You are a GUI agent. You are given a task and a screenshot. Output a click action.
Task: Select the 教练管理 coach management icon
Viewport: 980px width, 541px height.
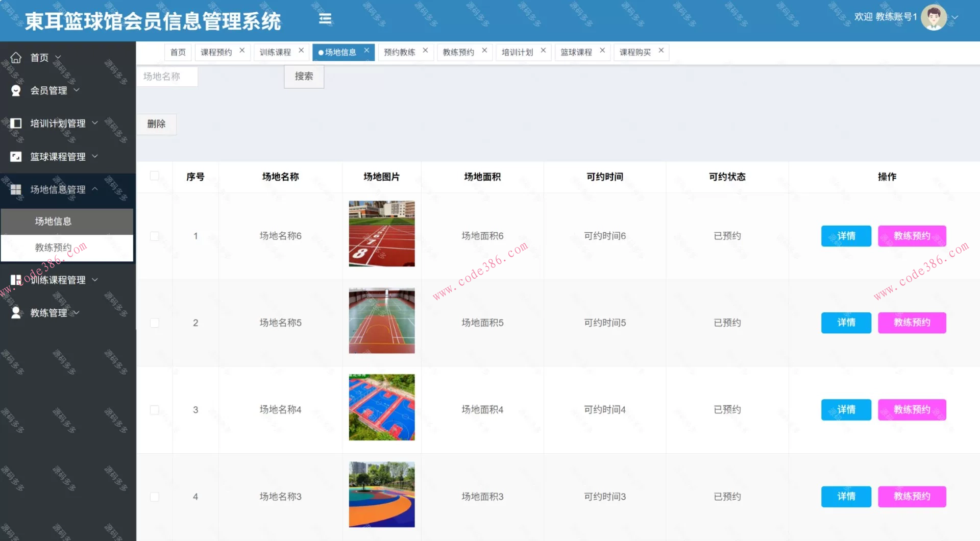pos(16,312)
